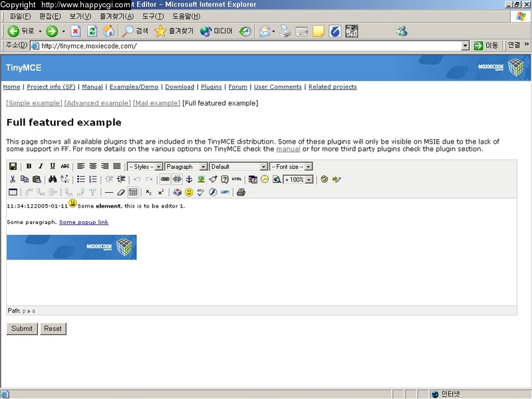The image size is (532, 399).
Task: Insert a horizontal rule line
Action: point(109,192)
